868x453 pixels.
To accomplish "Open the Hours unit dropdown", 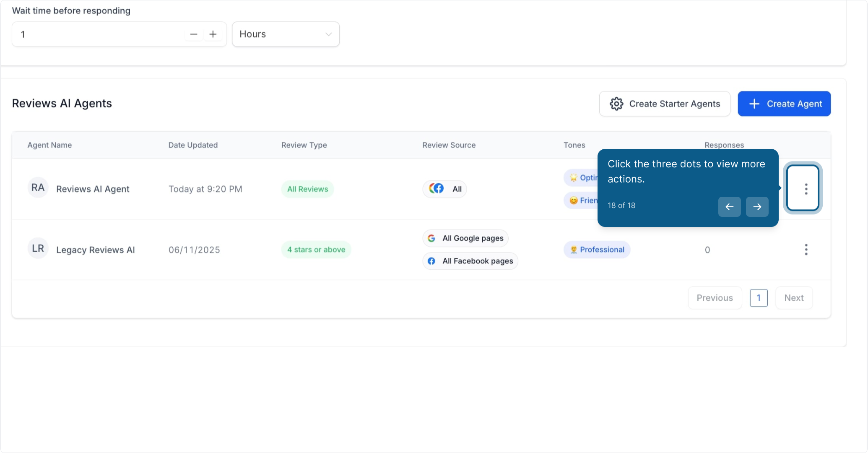I will click(x=286, y=34).
